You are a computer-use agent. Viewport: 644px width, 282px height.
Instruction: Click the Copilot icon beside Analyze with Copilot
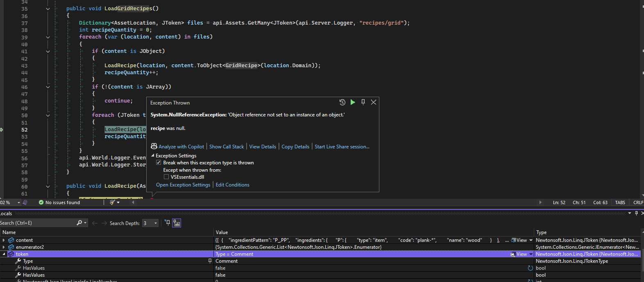154,146
